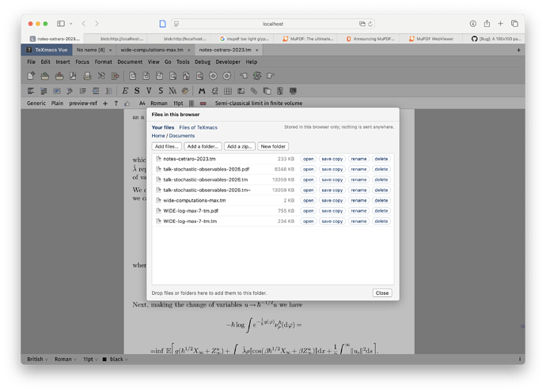Click the Copy toolbar icon
Screen dimensions: 546x392
pos(146,76)
